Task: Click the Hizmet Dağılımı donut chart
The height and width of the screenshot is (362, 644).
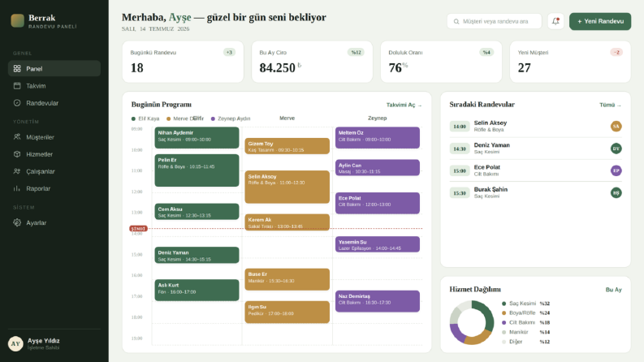Action: (x=472, y=322)
